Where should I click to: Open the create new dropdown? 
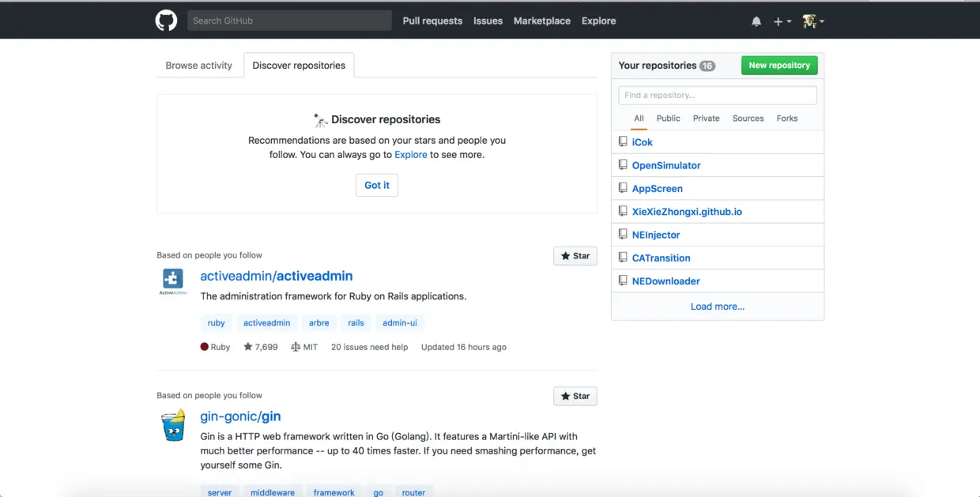781,21
